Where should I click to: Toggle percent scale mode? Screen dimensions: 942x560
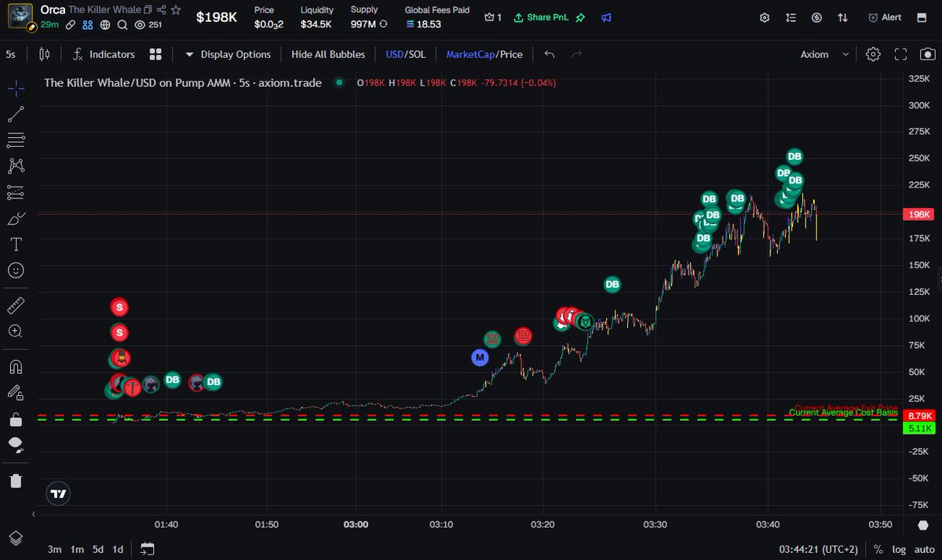[x=878, y=549]
